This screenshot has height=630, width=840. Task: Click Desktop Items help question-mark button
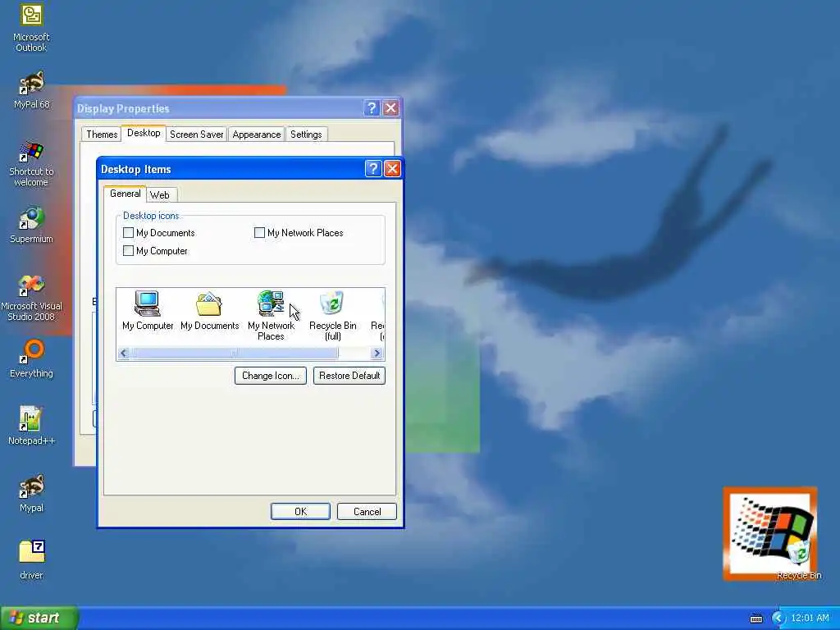click(373, 169)
